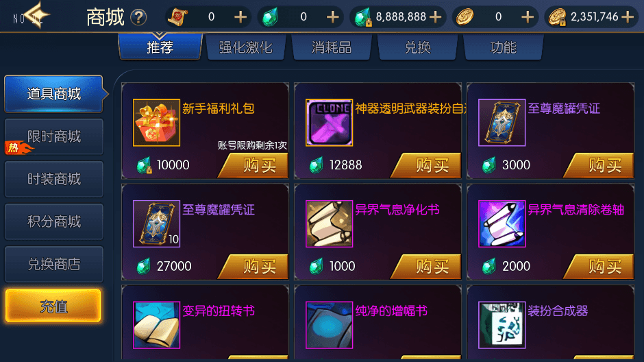The image size is (644, 362).
Task: Open the 兑换 tab
Action: pyautogui.click(x=418, y=47)
